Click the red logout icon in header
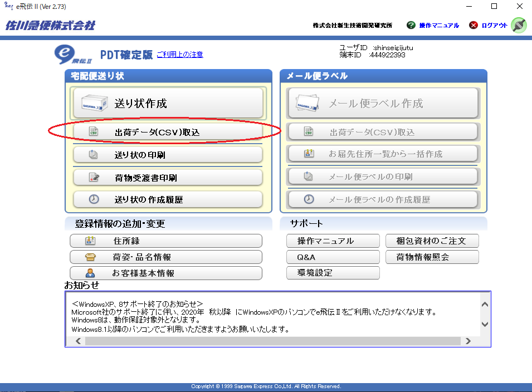 click(x=474, y=26)
